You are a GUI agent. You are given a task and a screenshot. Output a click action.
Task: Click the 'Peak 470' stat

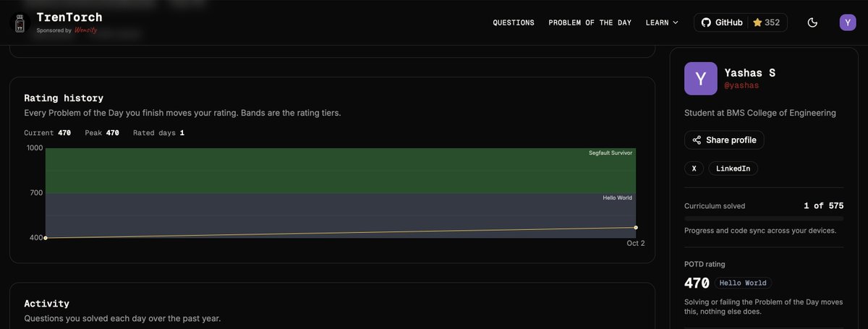[x=103, y=133]
